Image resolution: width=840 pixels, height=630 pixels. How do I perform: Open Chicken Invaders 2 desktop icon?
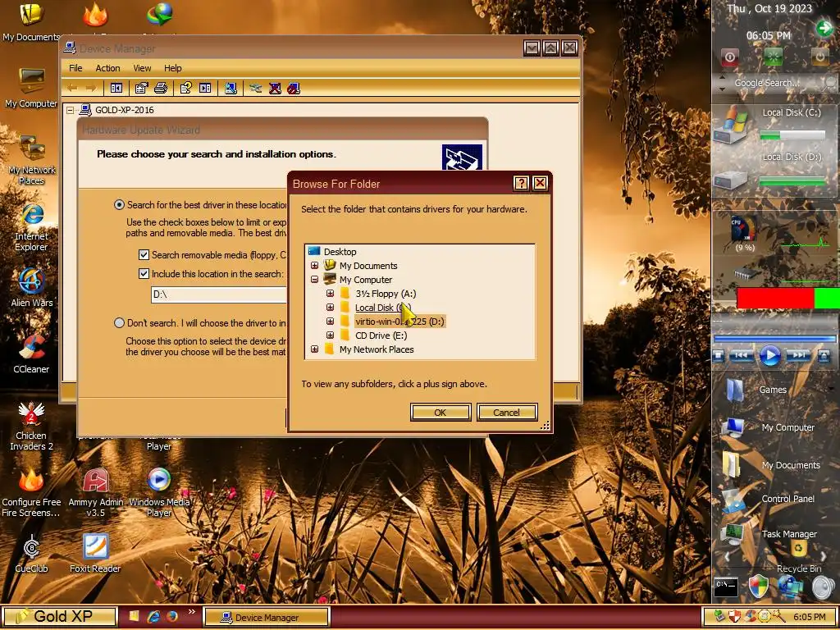pyautogui.click(x=31, y=427)
